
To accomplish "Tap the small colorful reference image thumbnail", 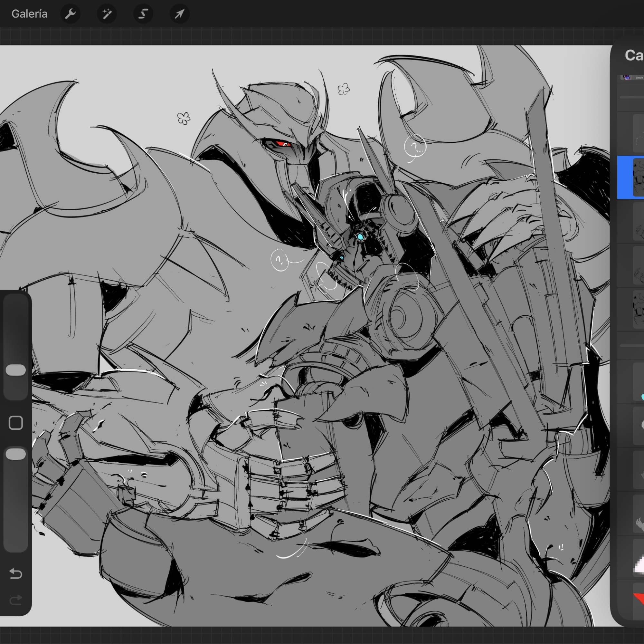I will [x=626, y=77].
